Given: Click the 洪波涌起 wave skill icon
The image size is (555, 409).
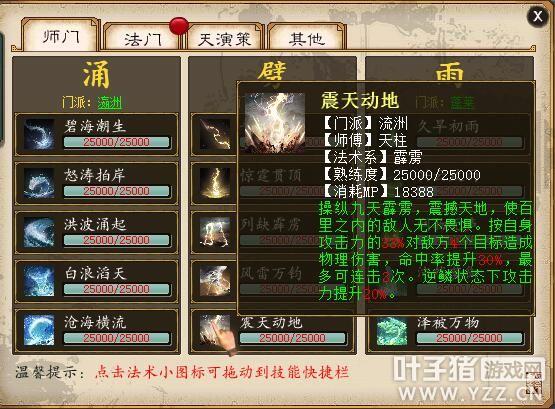Looking at the screenshot, I should (x=39, y=232).
